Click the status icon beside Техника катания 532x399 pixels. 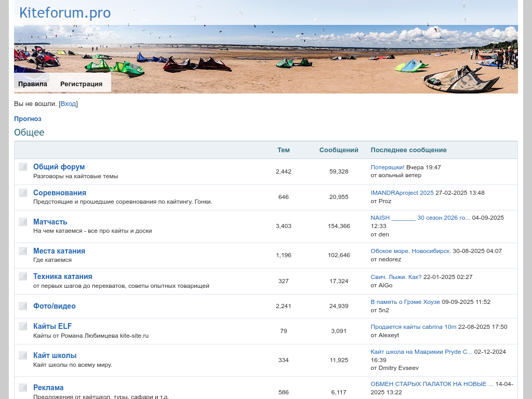[x=23, y=276]
